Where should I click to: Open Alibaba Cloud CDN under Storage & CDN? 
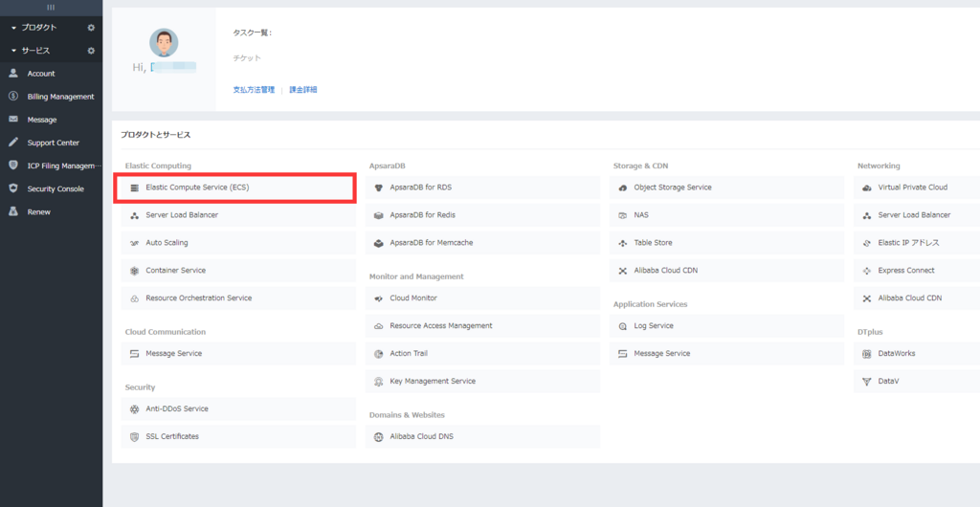(x=726, y=271)
